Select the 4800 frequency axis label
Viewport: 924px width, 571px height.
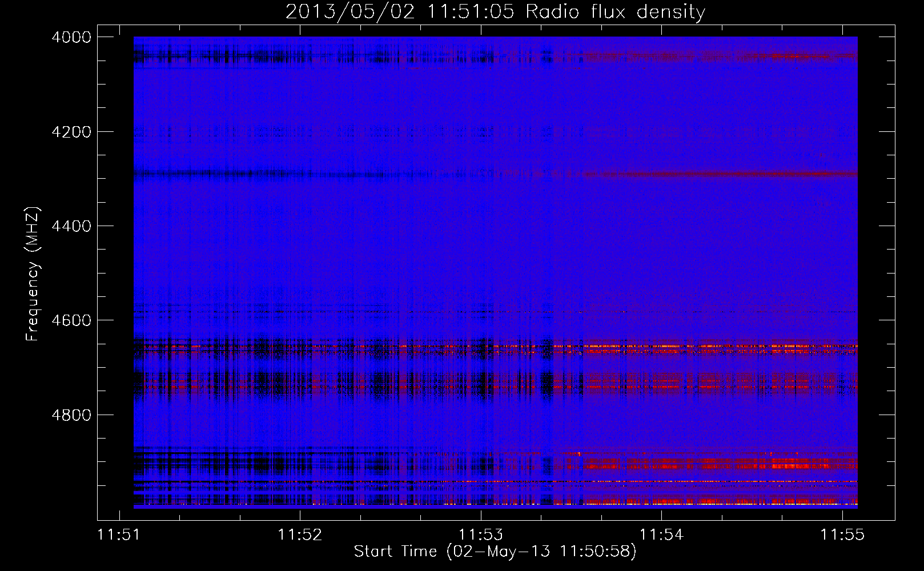[x=71, y=415]
